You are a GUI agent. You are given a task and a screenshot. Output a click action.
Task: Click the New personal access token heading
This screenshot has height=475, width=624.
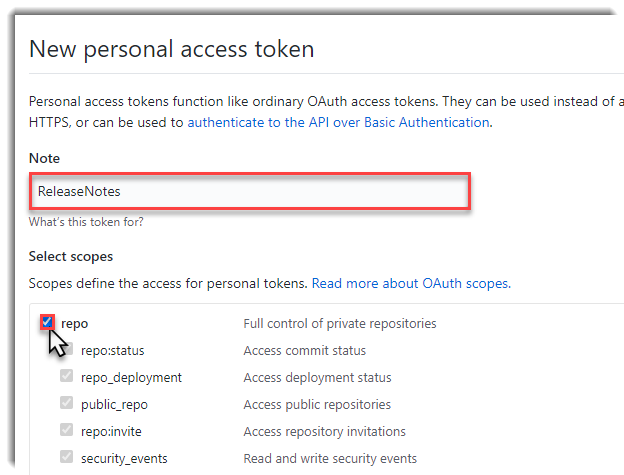pos(172,49)
